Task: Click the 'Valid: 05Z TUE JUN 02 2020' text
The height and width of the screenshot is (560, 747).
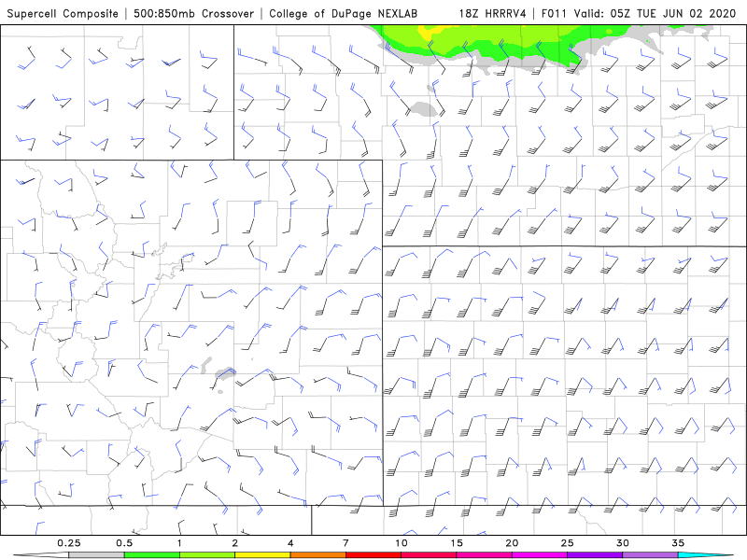Action: (655, 13)
